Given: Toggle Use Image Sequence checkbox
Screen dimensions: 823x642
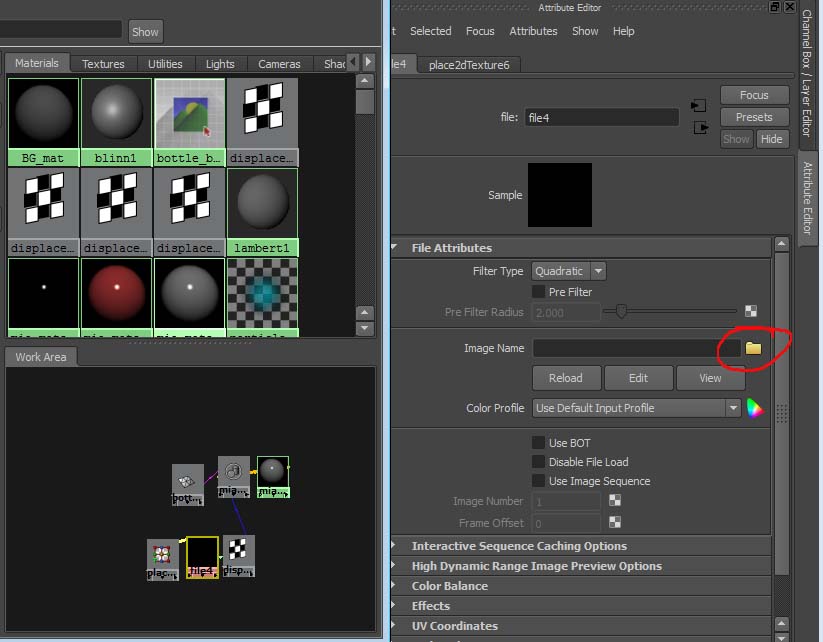Looking at the screenshot, I should coord(539,481).
